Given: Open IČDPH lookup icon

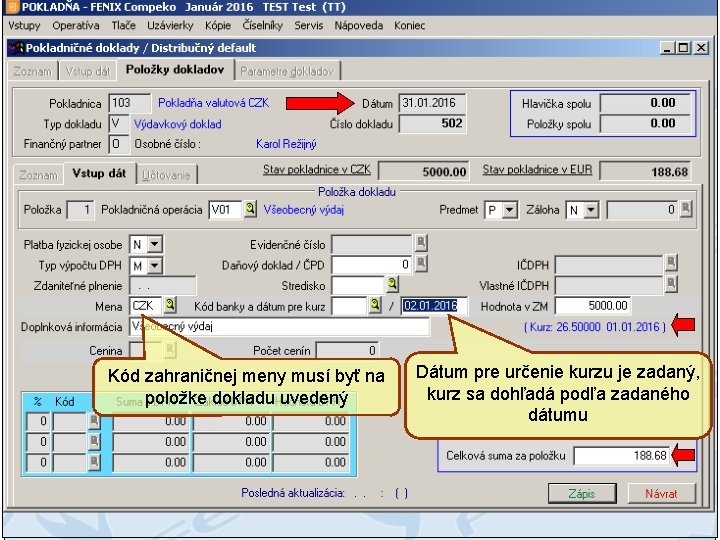Looking at the screenshot, I should (x=671, y=263).
